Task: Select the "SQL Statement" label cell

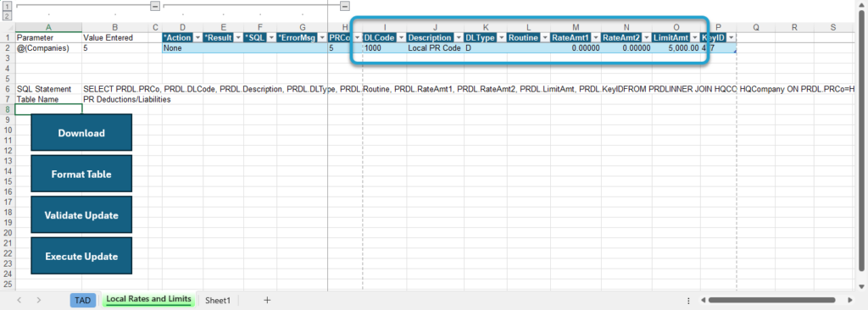Action: [x=48, y=89]
